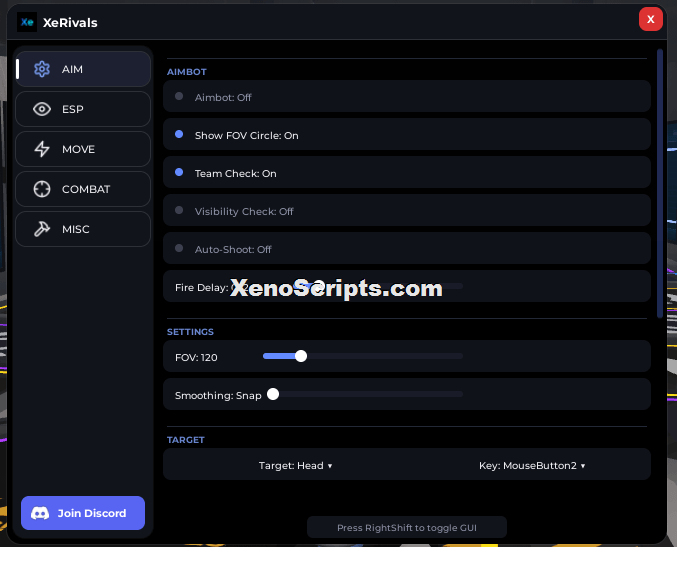Viewport: 677px width, 577px height.
Task: Disable Team Check option
Action: pos(407,172)
